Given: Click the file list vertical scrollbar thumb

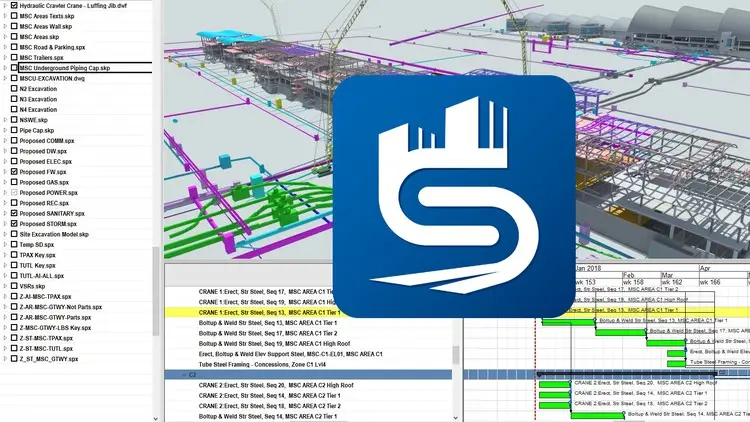Looking at the screenshot, I should pos(155,291).
